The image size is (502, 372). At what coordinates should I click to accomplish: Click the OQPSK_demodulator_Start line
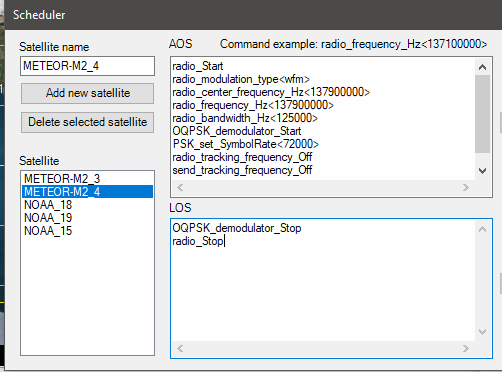tap(237, 131)
